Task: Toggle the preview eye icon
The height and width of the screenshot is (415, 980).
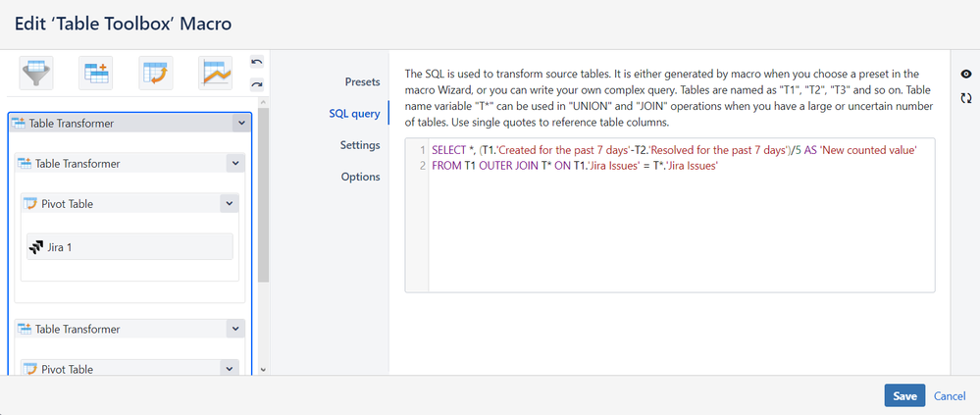Action: pos(966,75)
